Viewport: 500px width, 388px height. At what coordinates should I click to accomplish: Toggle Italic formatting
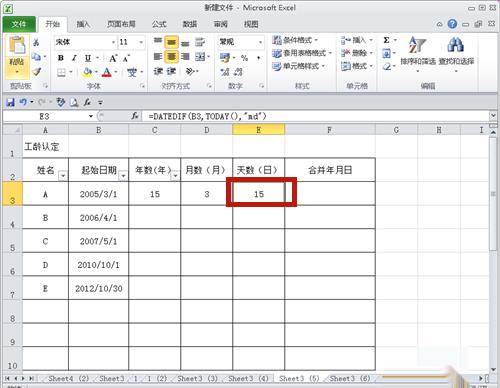point(74,58)
